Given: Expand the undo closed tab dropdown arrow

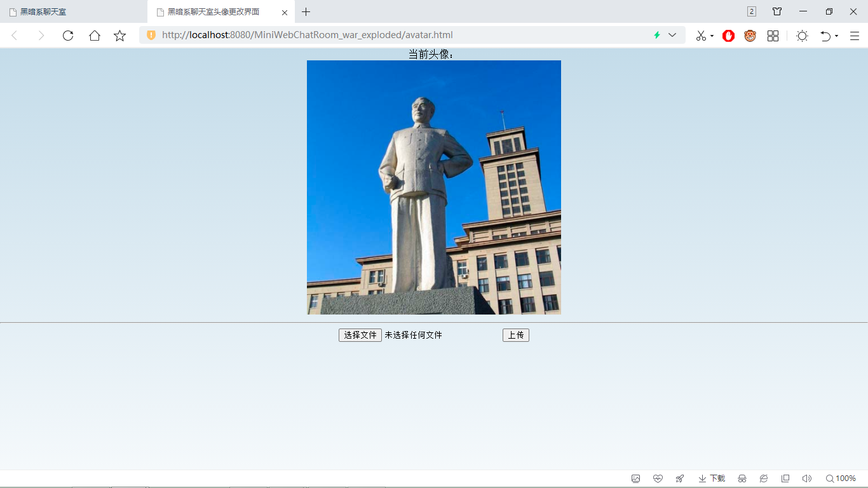Looking at the screenshot, I should pyautogui.click(x=836, y=36).
